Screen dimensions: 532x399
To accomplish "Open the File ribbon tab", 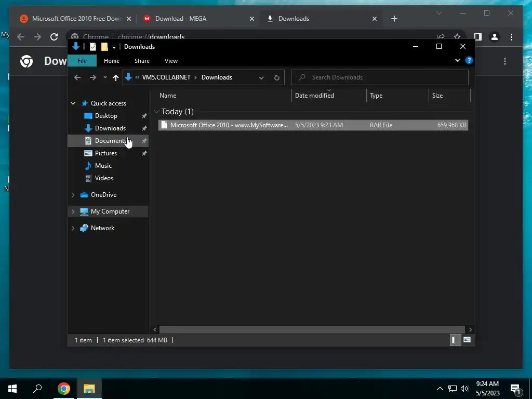I will 82,61.
